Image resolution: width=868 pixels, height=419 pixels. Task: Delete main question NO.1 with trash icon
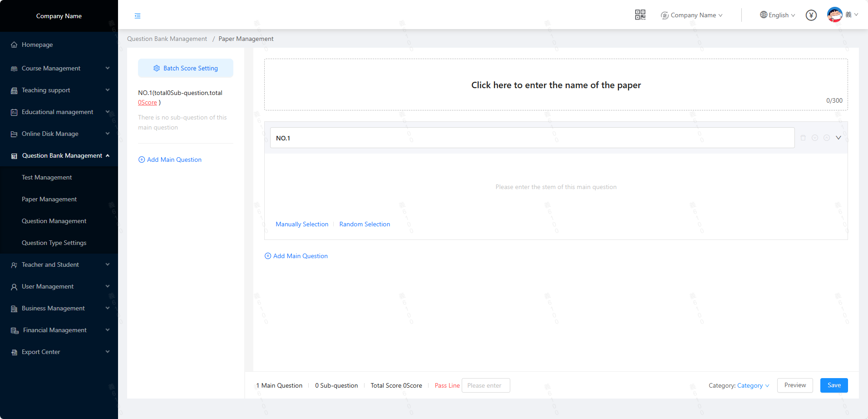pyautogui.click(x=803, y=138)
